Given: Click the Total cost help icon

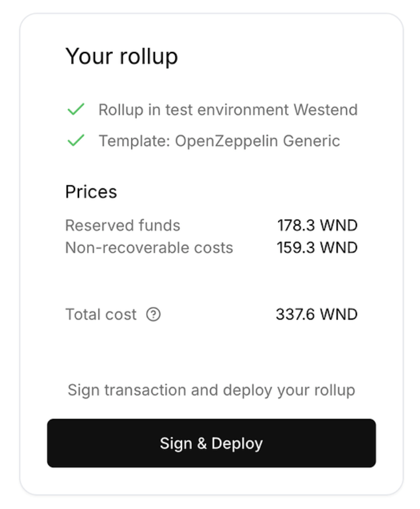Looking at the screenshot, I should tap(153, 314).
